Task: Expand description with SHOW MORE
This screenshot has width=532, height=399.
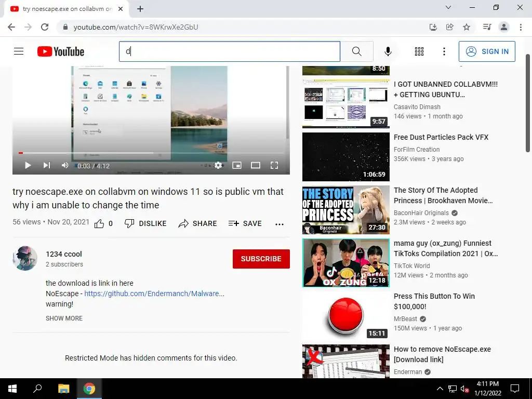Action: coord(64,318)
